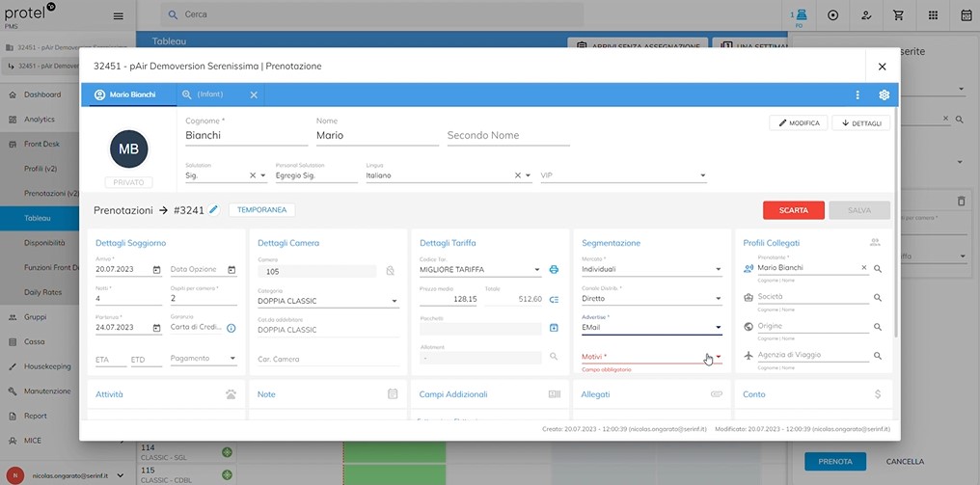Click the icon in Campi Addizionali panel
980x485 pixels.
pyautogui.click(x=555, y=394)
